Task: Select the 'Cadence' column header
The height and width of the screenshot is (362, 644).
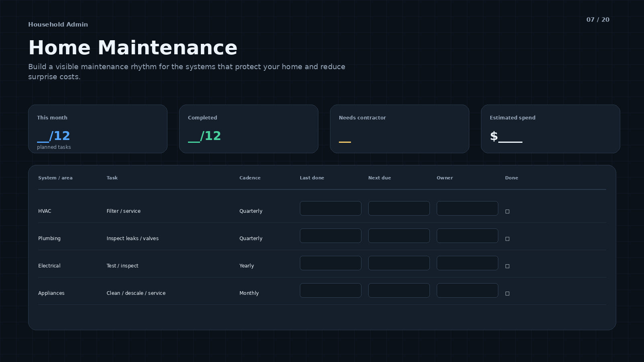Action: click(250, 178)
